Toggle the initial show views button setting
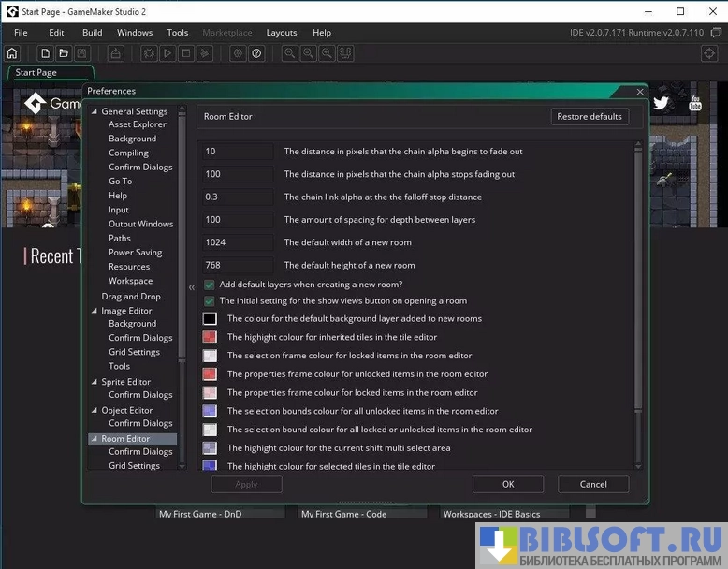The width and height of the screenshot is (728, 569). (x=210, y=301)
